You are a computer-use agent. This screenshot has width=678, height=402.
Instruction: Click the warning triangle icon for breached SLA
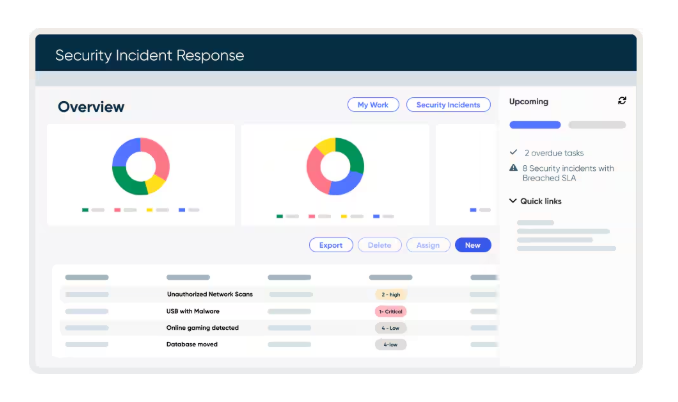[513, 168]
